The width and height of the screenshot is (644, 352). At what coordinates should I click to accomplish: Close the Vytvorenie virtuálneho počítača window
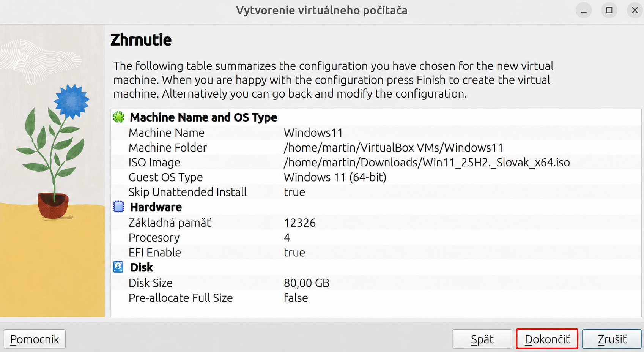(x=635, y=10)
